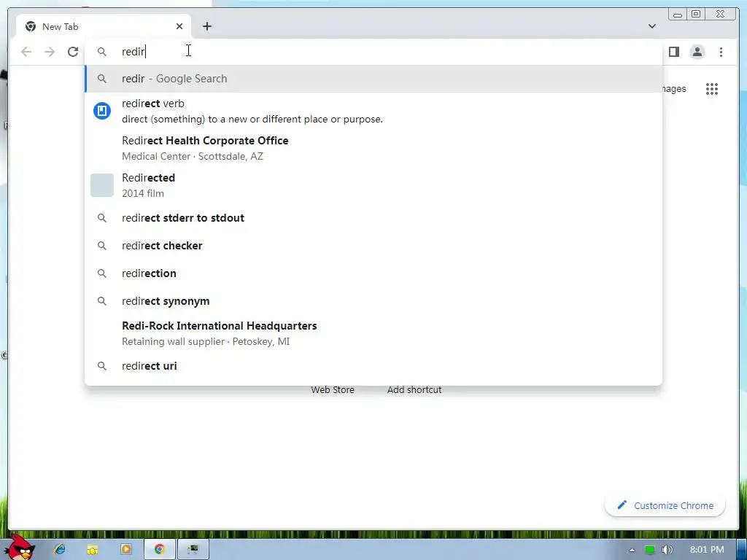Viewport: 747px width, 560px height.
Task: Open the Google apps grid
Action: pyautogui.click(x=712, y=88)
